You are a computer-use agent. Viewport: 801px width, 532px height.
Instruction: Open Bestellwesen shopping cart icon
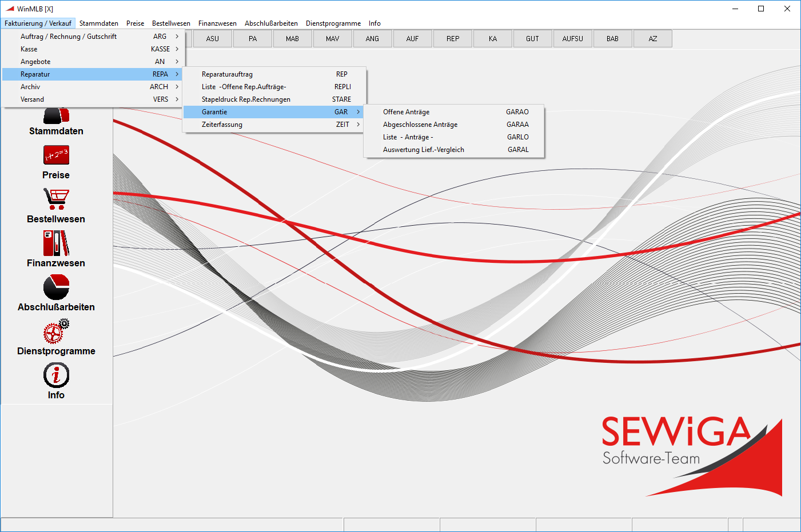(56, 199)
